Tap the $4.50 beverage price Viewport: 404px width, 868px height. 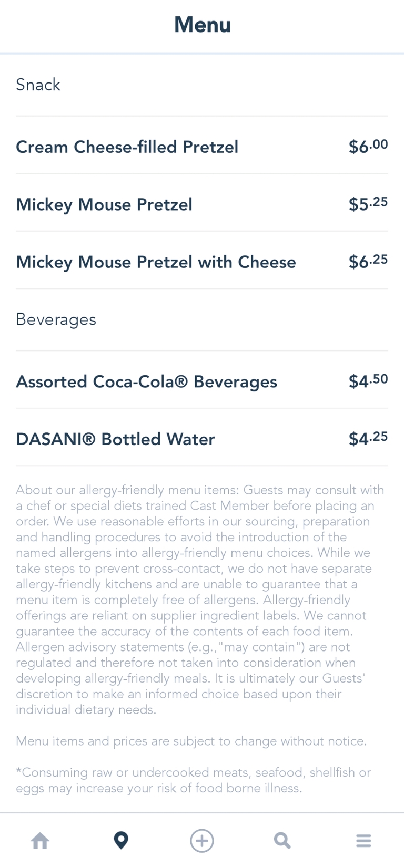click(x=368, y=381)
